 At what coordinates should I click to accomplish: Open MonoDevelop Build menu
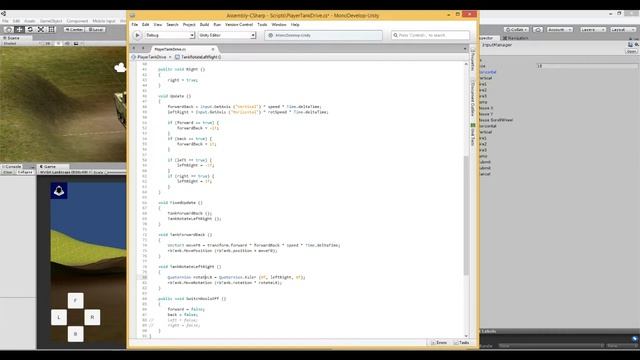204,24
